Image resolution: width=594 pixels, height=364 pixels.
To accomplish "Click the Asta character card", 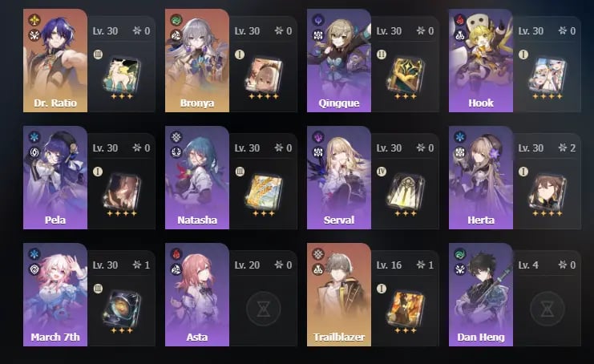I will (x=197, y=295).
